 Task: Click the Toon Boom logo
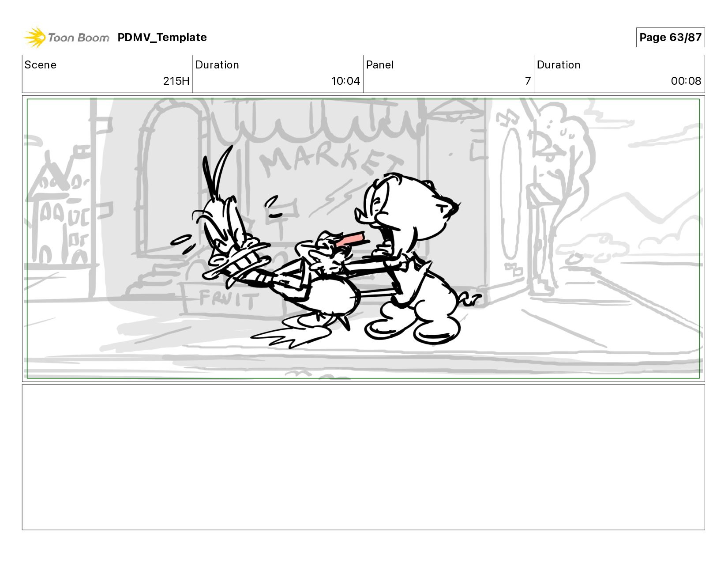67,38
